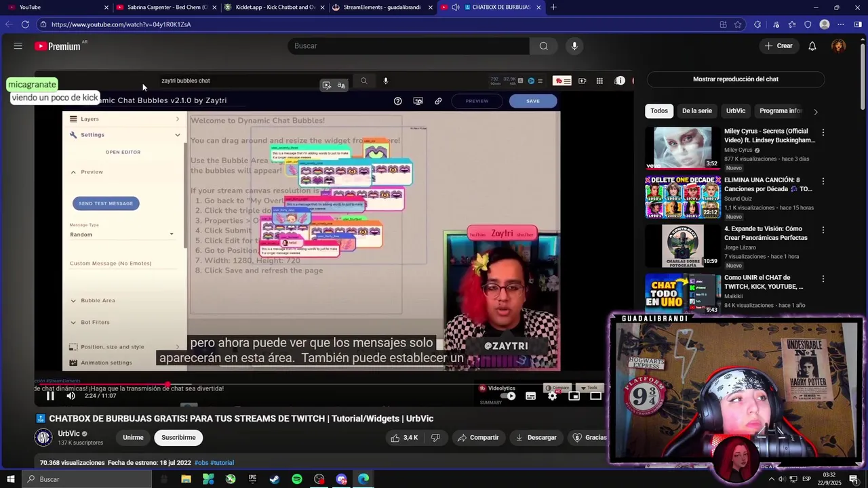The width and height of the screenshot is (868, 488).
Task: Open Miley Cyrus Secrets video thumbnail
Action: 683,148
